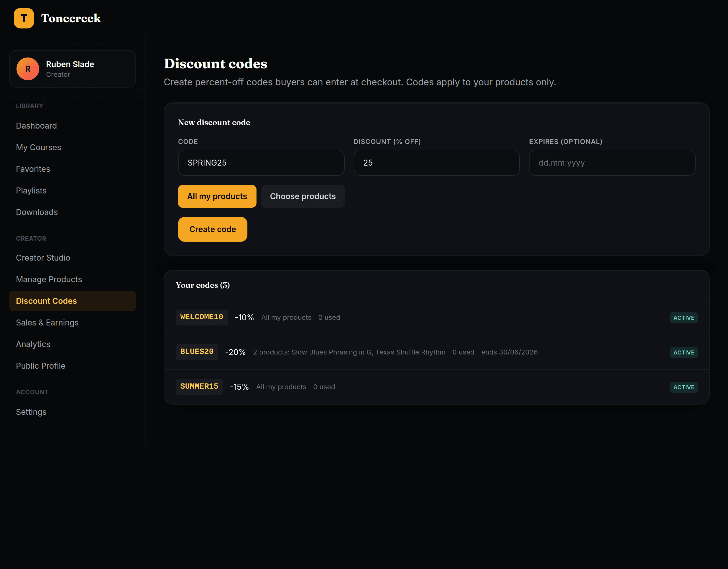Focus the Code input with SPRING25
Image resolution: width=728 pixels, height=569 pixels.
(261, 163)
